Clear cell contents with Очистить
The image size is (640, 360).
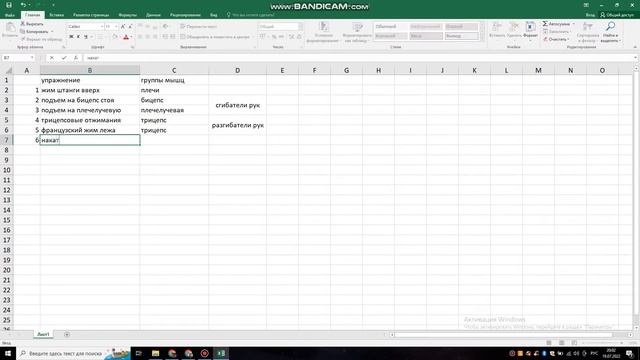[x=556, y=39]
